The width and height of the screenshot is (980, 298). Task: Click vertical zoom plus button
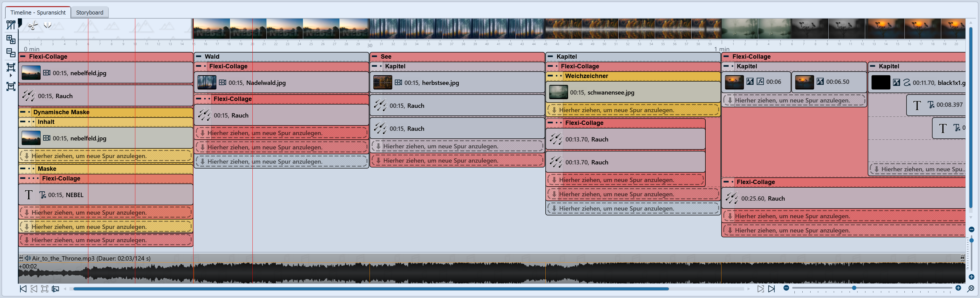click(971, 277)
